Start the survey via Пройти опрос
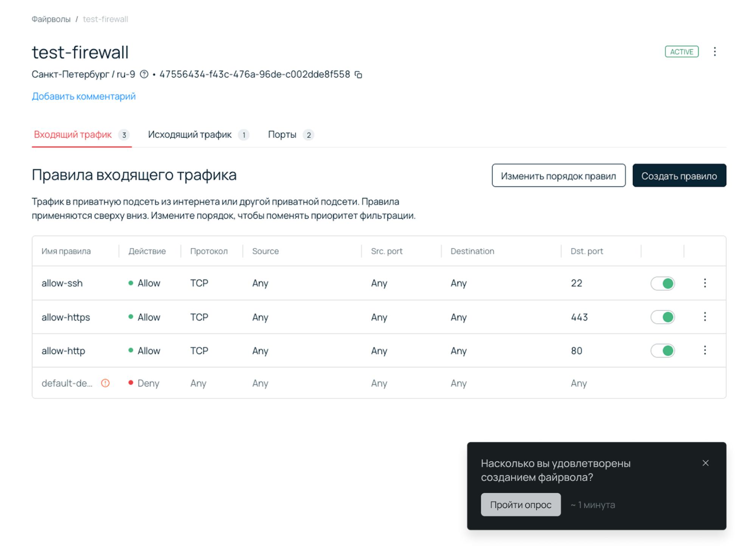The image size is (756, 558). point(520,504)
